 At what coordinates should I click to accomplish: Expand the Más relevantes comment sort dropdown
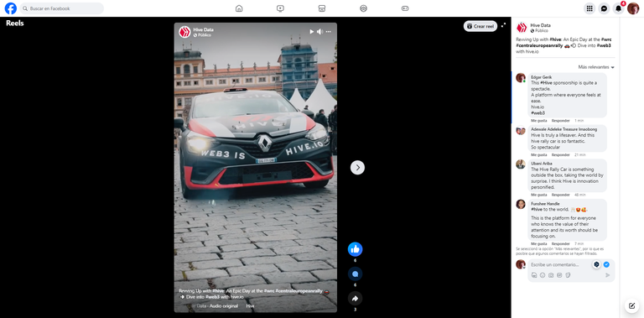596,67
